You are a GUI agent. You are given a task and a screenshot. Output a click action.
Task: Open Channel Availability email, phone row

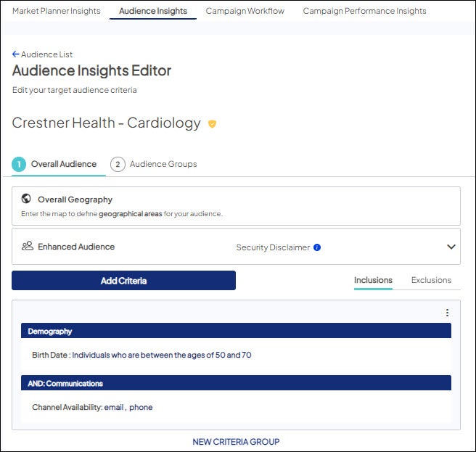tap(92, 407)
